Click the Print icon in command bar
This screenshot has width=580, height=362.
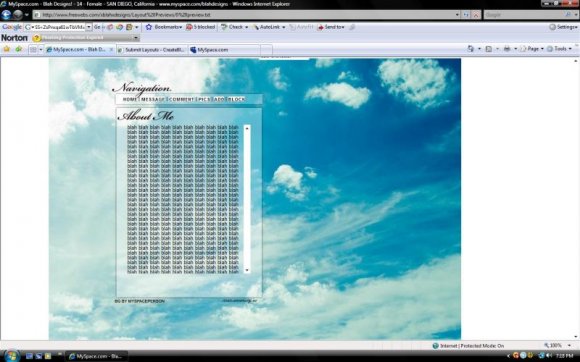coord(507,49)
